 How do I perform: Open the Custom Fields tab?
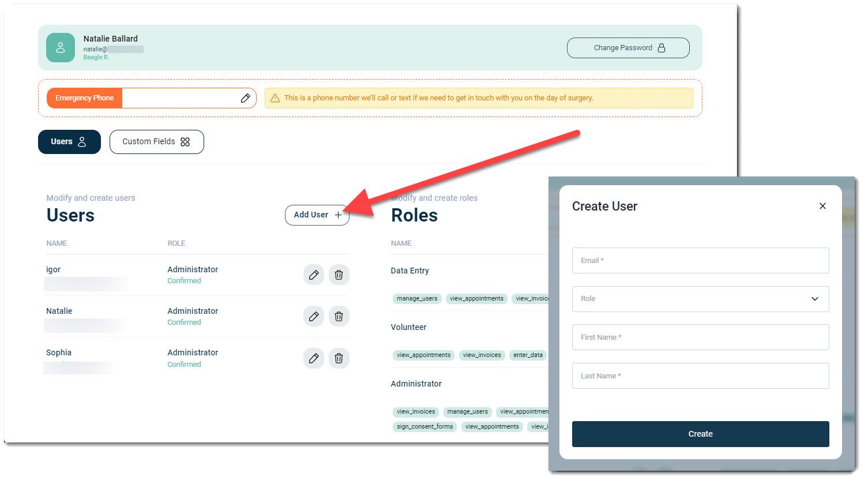pos(156,142)
